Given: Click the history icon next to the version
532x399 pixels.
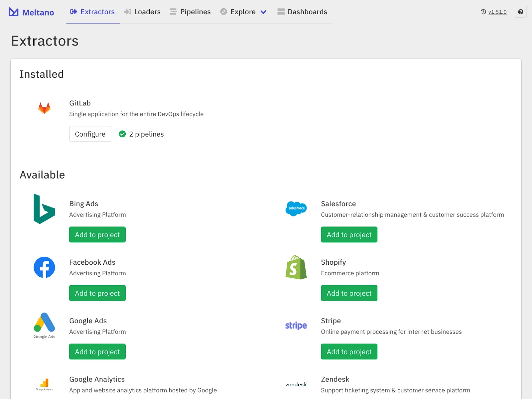Looking at the screenshot, I should [482, 12].
